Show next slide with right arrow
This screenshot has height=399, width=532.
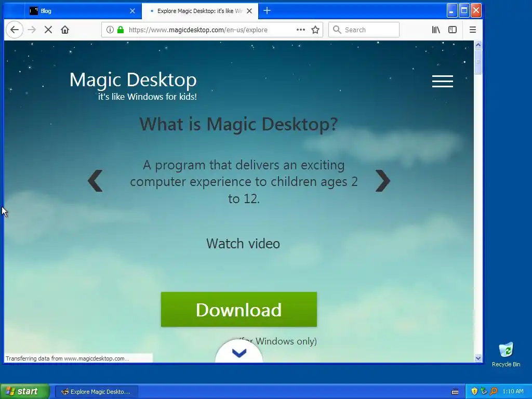[x=383, y=181]
